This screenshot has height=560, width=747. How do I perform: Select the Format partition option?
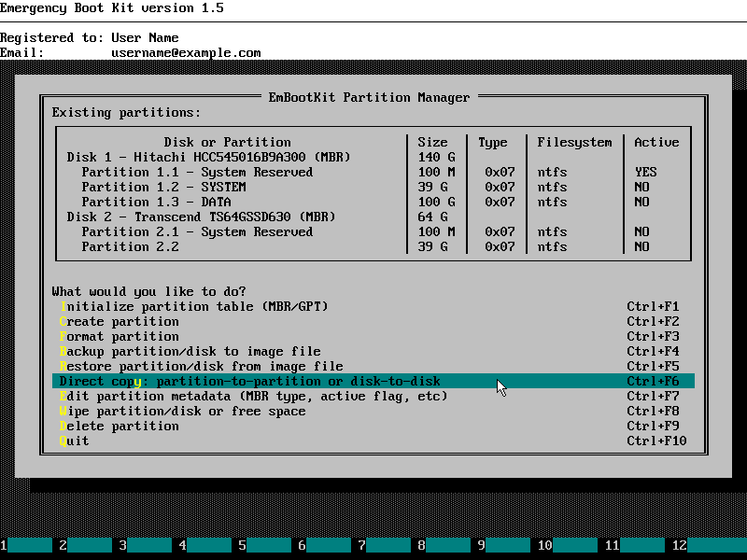373,336
